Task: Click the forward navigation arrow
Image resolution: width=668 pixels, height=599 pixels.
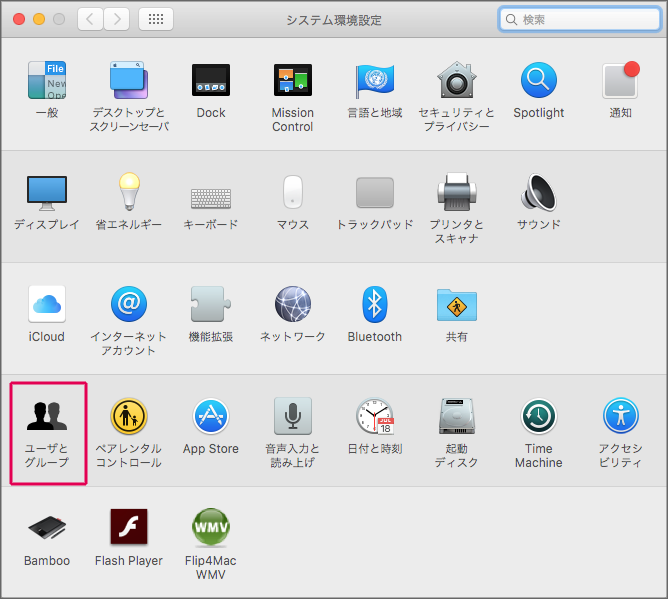Action: [116, 19]
